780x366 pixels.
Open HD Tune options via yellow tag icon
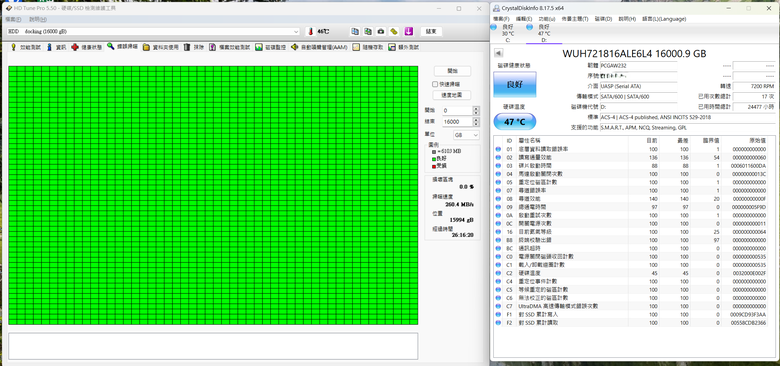tap(394, 31)
